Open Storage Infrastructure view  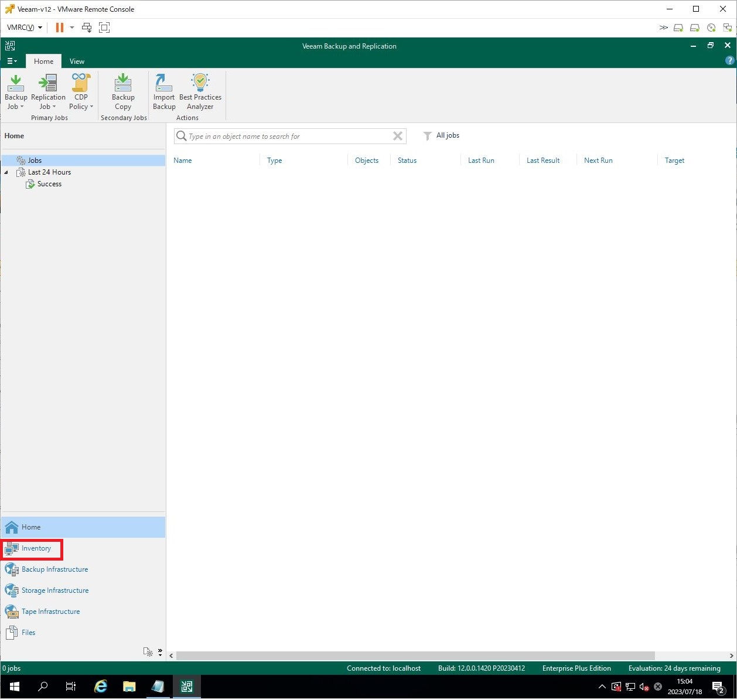point(83,590)
